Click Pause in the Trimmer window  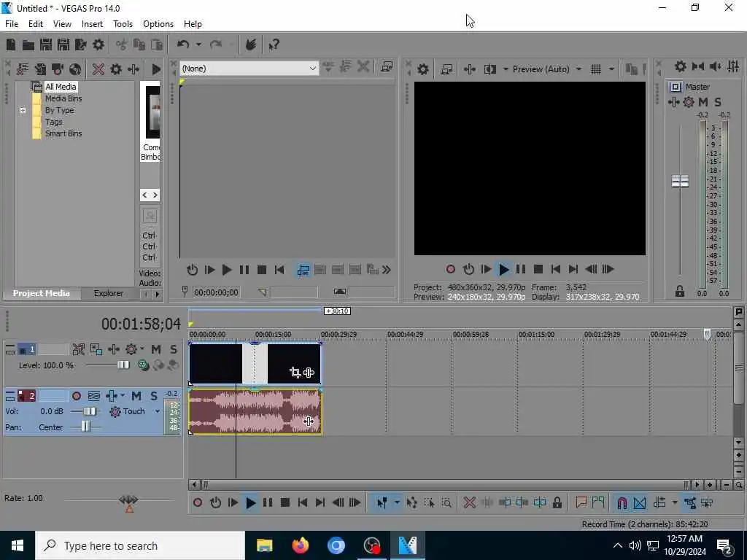click(244, 270)
